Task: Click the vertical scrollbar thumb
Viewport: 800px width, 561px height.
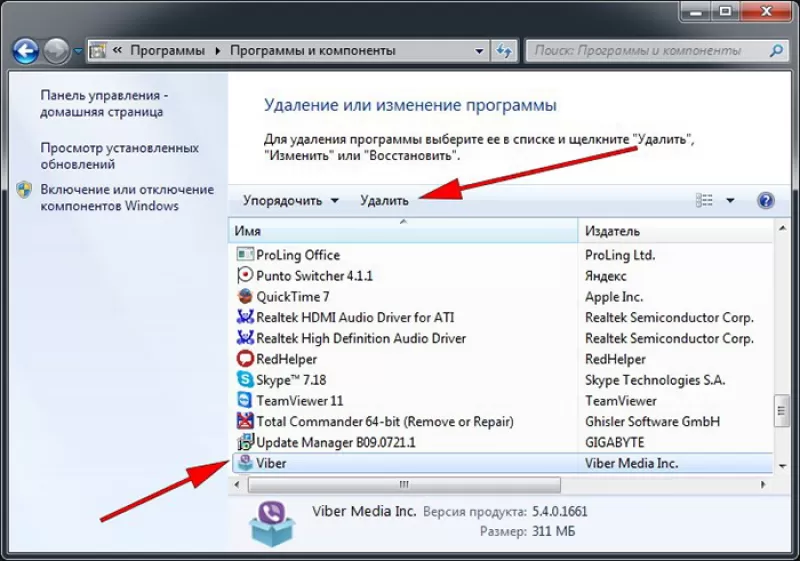Action: (781, 411)
